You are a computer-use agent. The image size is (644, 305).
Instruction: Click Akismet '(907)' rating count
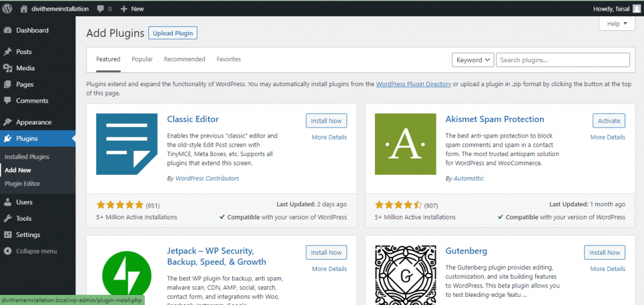click(x=431, y=205)
